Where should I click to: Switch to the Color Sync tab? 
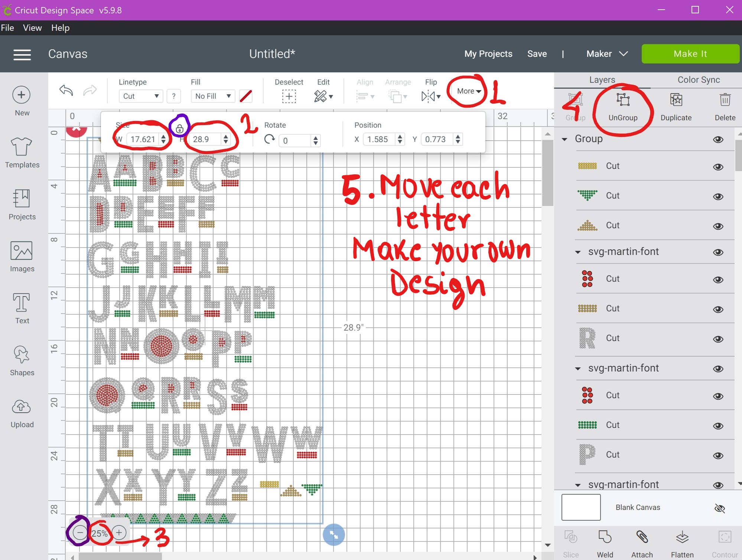pos(698,80)
